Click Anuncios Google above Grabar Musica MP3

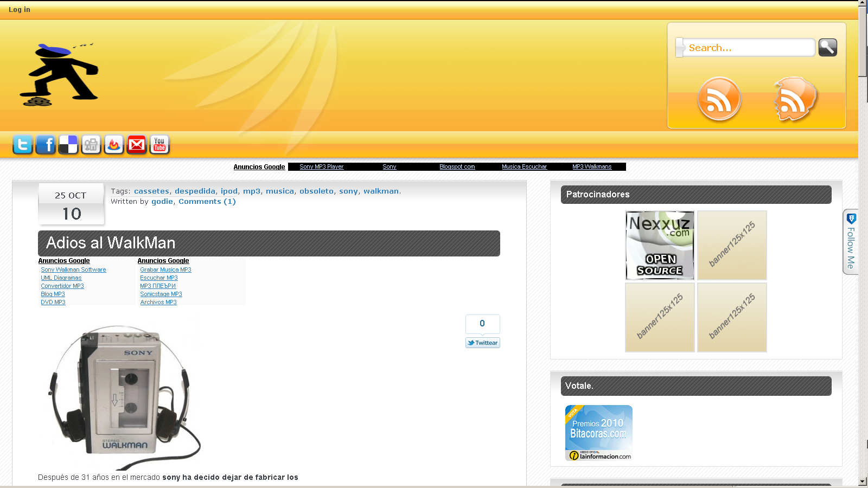pyautogui.click(x=163, y=261)
